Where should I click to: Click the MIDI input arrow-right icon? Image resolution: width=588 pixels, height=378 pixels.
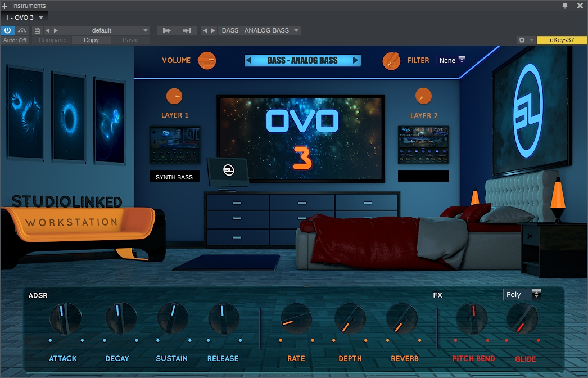pos(166,30)
